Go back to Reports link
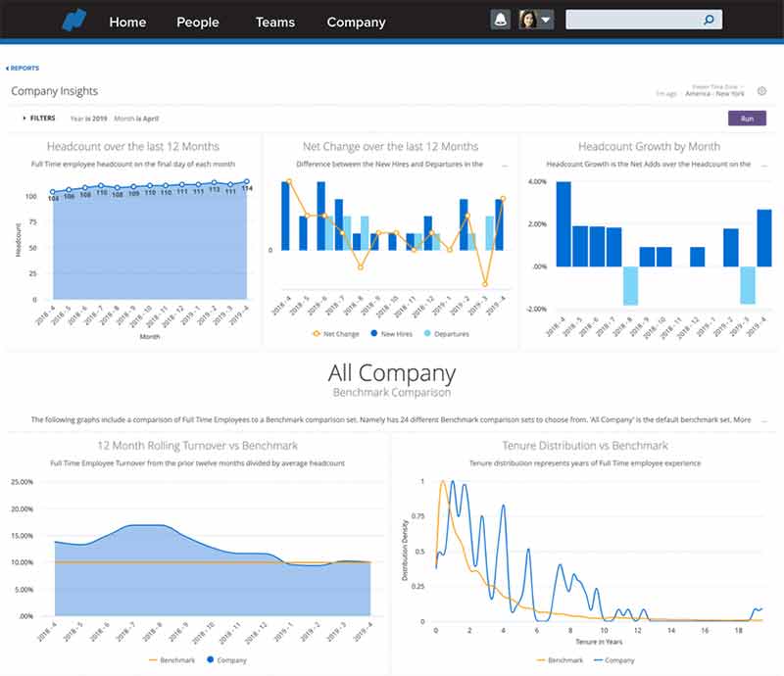 [x=23, y=69]
